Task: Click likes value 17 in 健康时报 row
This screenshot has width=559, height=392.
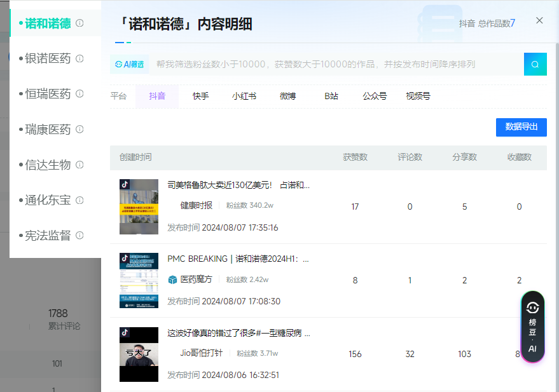Action: pos(355,206)
